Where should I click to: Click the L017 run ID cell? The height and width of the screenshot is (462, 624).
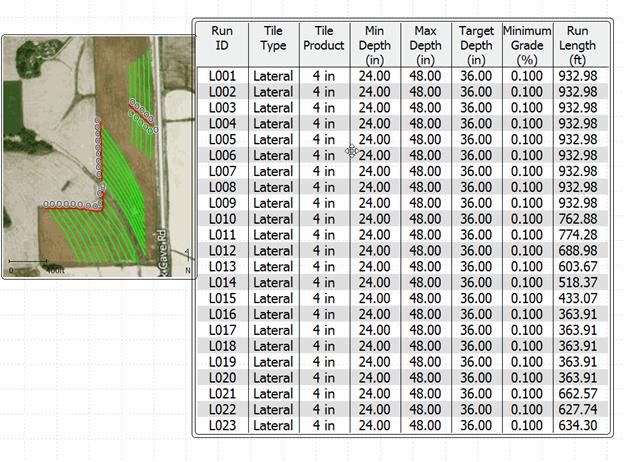222,330
